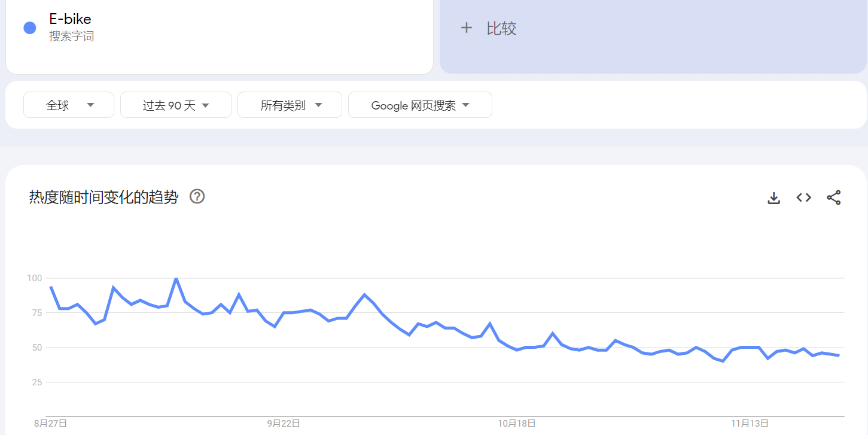
Task: Click the 搜索字词 label under E-bike
Action: point(71,36)
